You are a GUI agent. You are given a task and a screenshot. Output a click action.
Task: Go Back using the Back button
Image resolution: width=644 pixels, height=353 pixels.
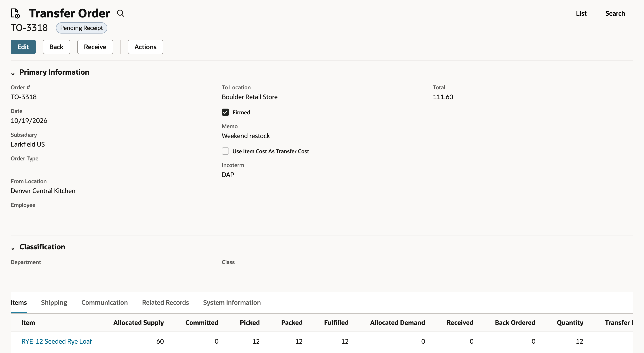coord(57,47)
